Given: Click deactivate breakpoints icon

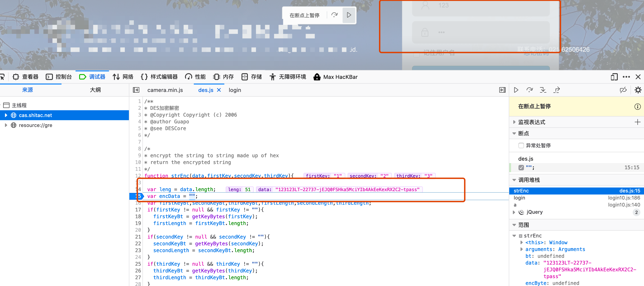Looking at the screenshot, I should point(623,90).
